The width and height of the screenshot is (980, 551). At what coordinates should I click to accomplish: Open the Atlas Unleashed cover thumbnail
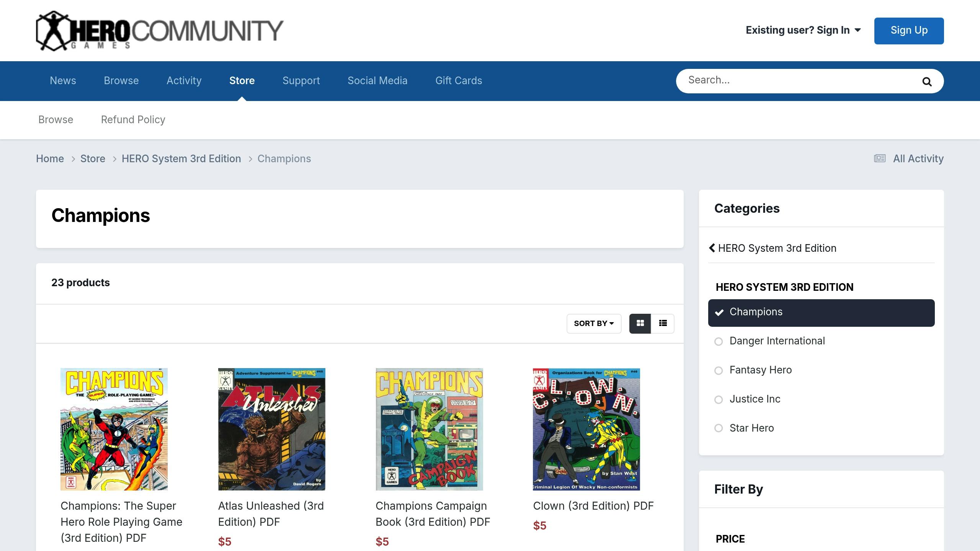tap(272, 429)
